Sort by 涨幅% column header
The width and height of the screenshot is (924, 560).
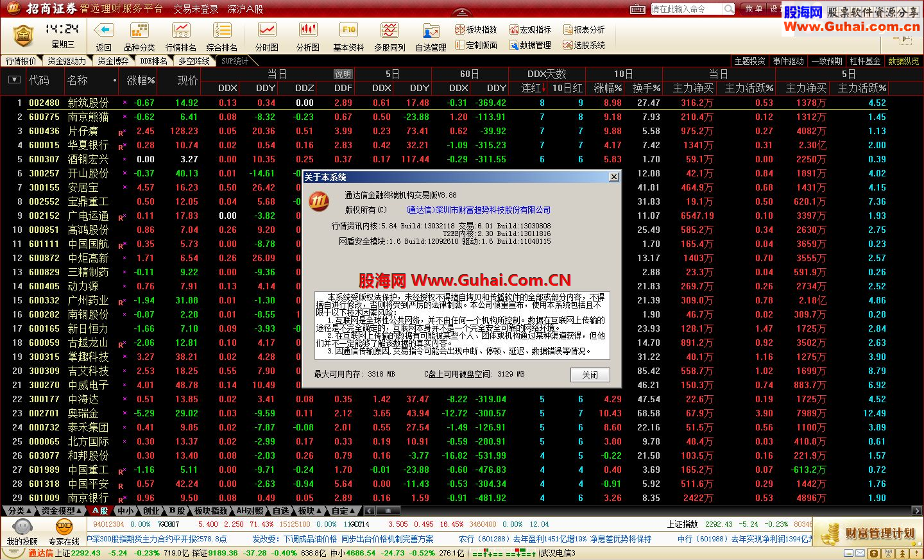[140, 80]
